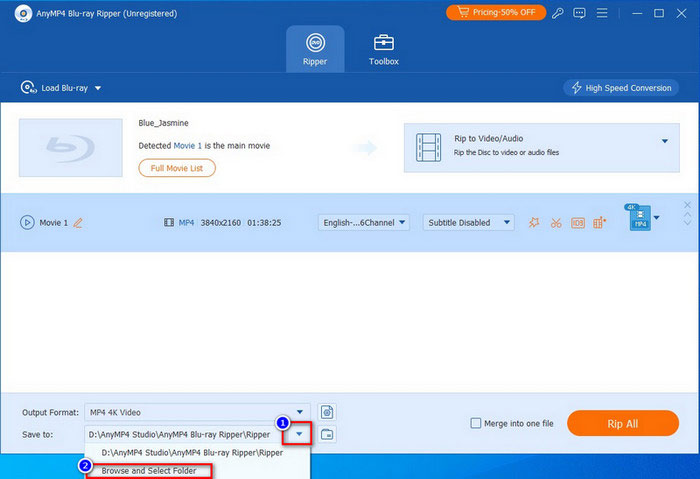Expand the format arrow beside MP4 icon

pyautogui.click(x=656, y=218)
